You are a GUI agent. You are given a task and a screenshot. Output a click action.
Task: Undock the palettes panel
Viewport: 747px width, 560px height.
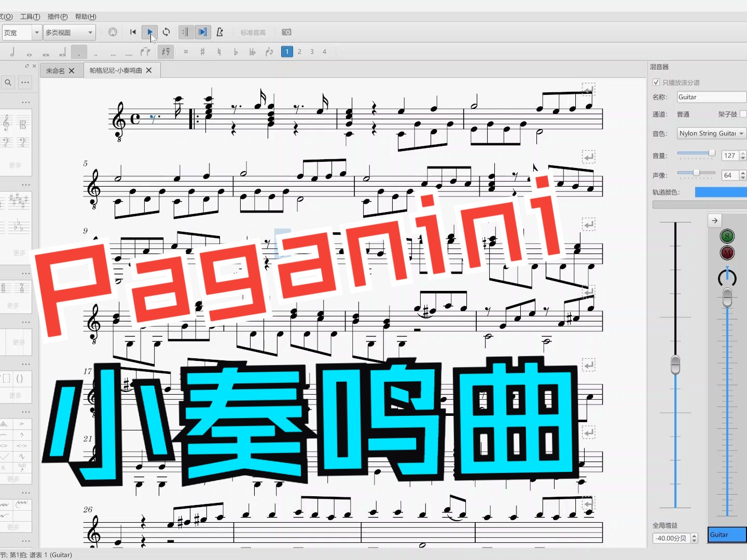coord(27,66)
